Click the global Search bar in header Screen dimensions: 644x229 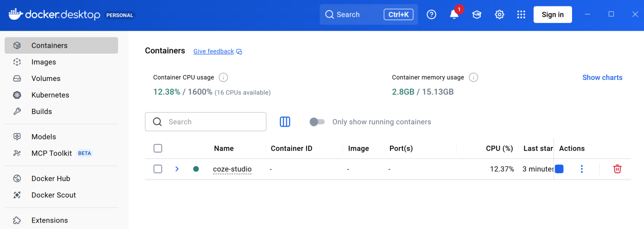(x=369, y=14)
